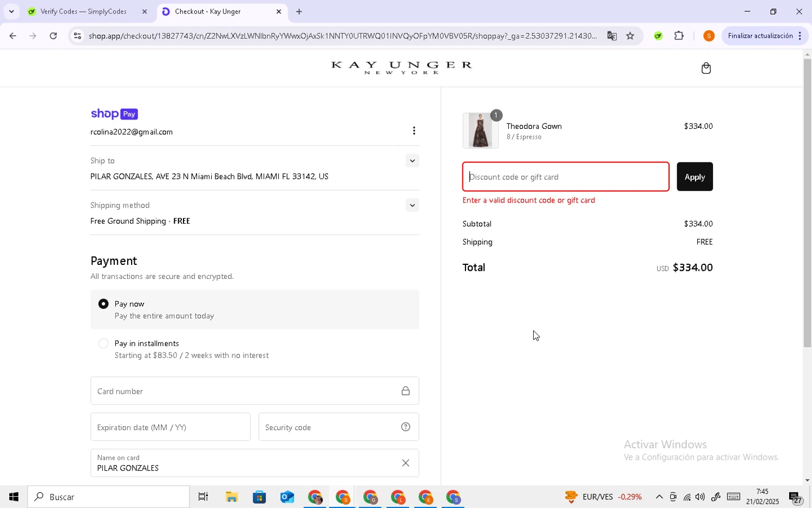This screenshot has width=812, height=508.
Task: Open the tab search dropdown
Action: 11,11
